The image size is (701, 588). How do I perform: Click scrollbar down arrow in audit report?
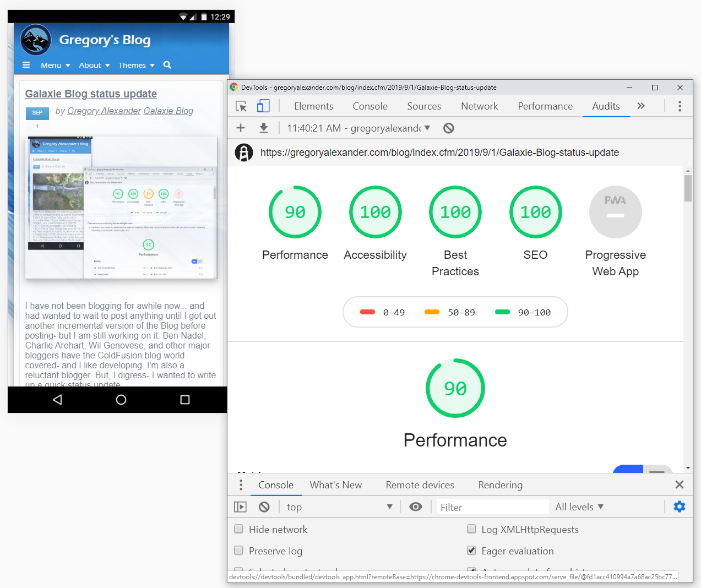click(688, 468)
